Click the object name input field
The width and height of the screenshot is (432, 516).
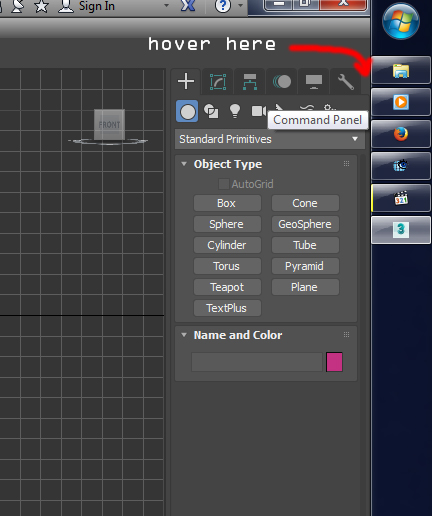click(257, 362)
